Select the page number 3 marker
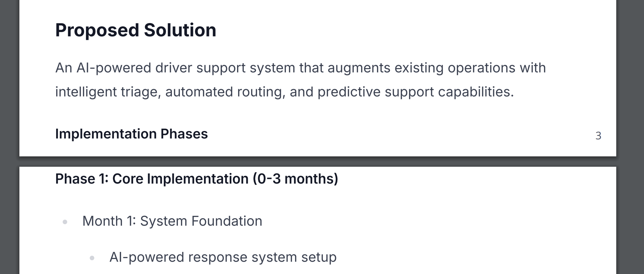644x274 pixels. (598, 136)
